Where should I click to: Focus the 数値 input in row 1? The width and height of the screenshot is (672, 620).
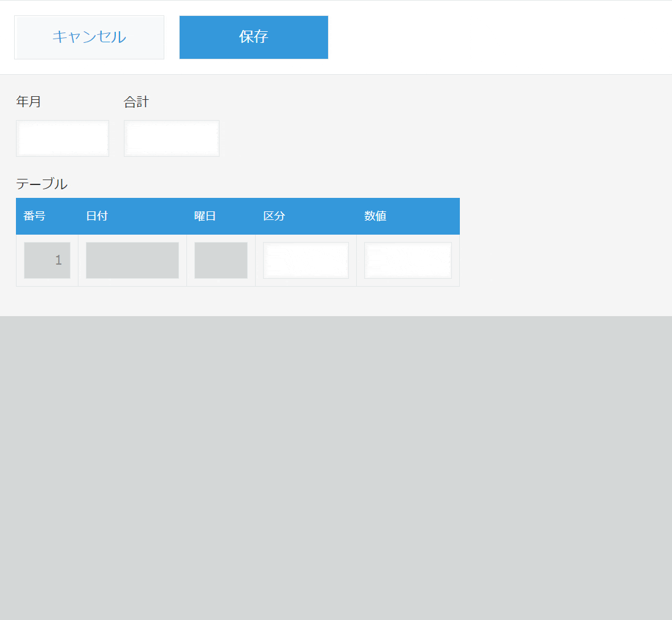pos(408,260)
